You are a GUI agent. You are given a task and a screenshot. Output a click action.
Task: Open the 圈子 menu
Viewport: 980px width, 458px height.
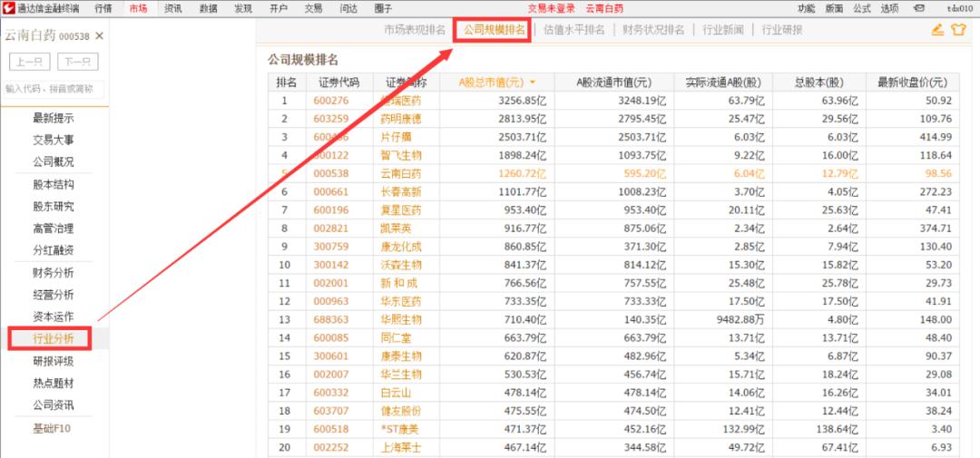coord(383,8)
